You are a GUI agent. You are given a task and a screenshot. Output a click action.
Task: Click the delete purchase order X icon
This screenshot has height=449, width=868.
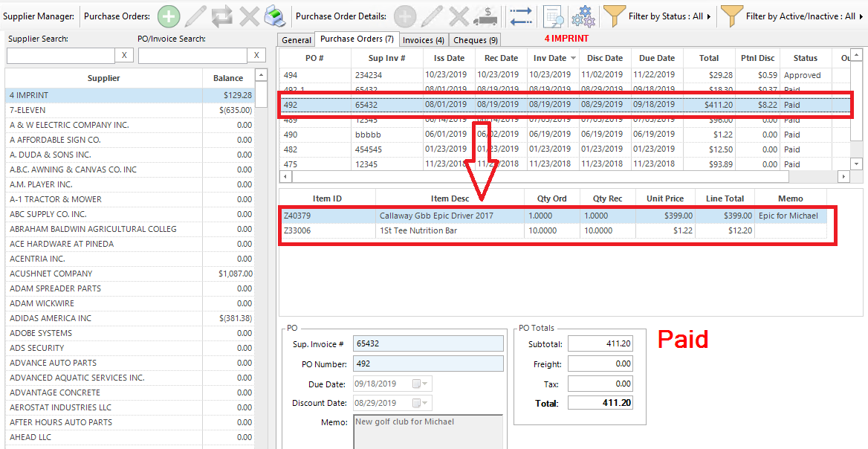click(x=250, y=16)
